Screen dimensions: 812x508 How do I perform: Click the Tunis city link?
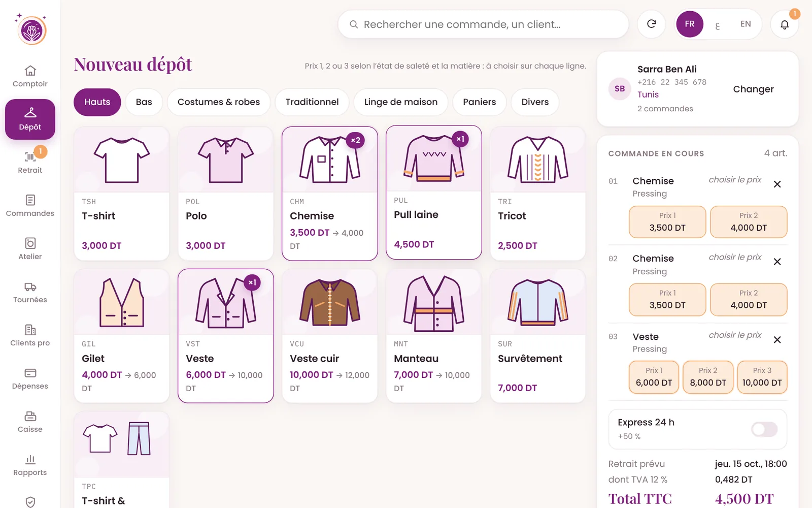point(648,94)
